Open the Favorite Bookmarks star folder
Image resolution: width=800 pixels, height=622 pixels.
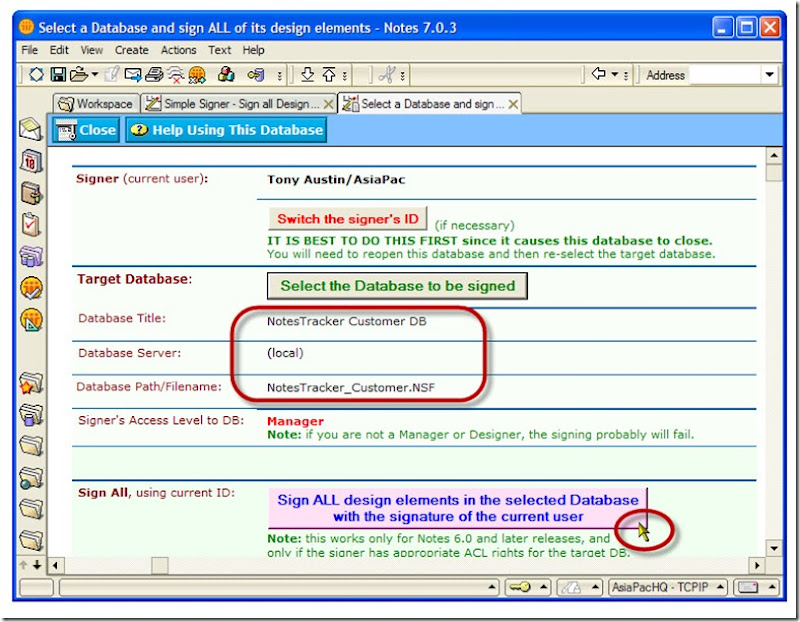tap(31, 384)
